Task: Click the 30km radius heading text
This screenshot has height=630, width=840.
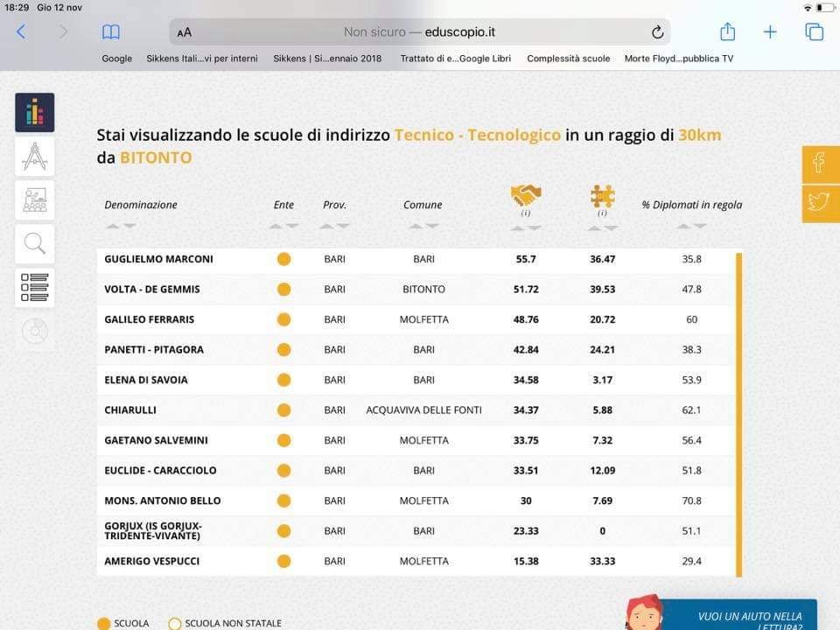Action: tap(700, 135)
